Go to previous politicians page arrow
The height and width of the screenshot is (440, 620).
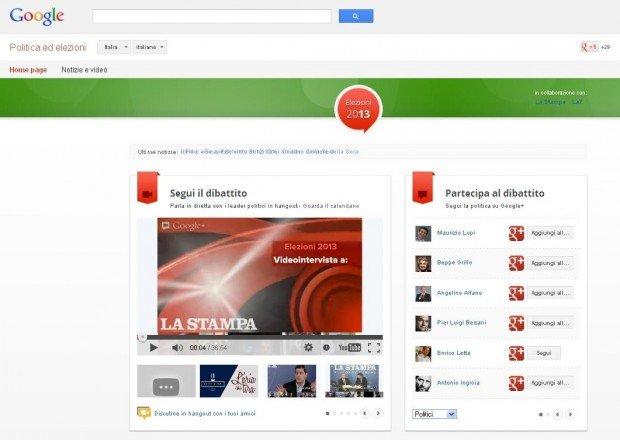point(558,414)
